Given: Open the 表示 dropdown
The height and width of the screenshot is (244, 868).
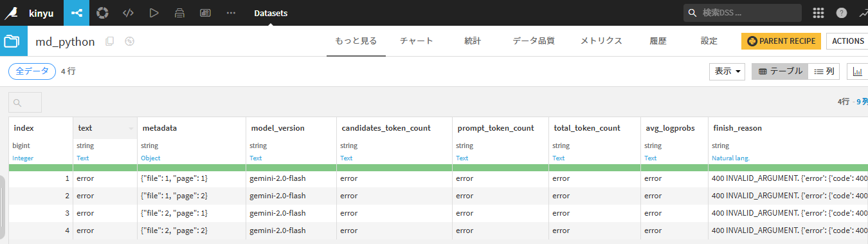Looking at the screenshot, I should [x=727, y=71].
